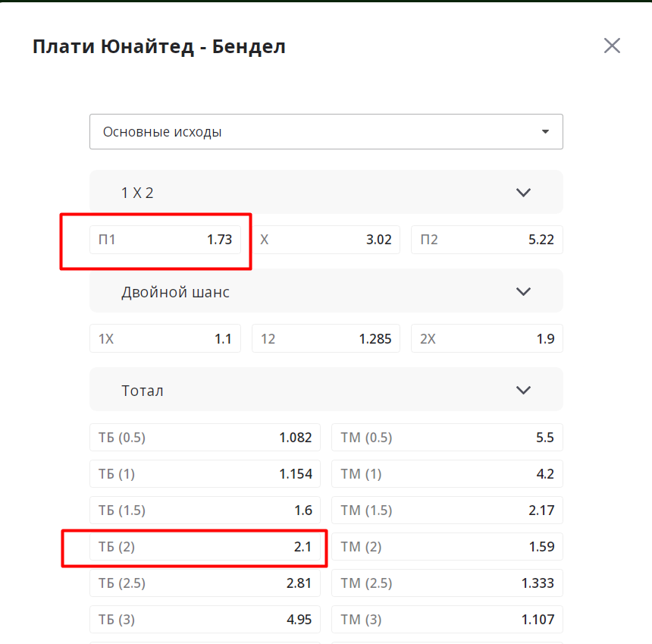
Task: Click ТБ (2) total over 2.1
Action: [205, 547]
